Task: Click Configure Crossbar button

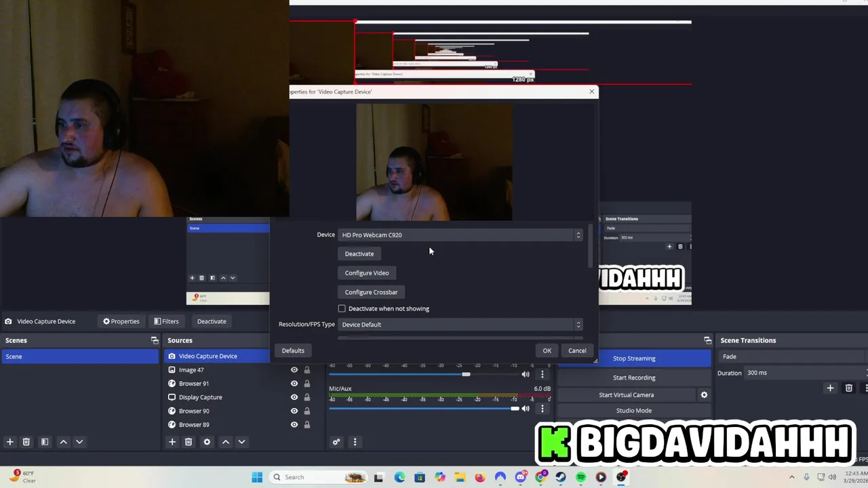Action: 371,292
